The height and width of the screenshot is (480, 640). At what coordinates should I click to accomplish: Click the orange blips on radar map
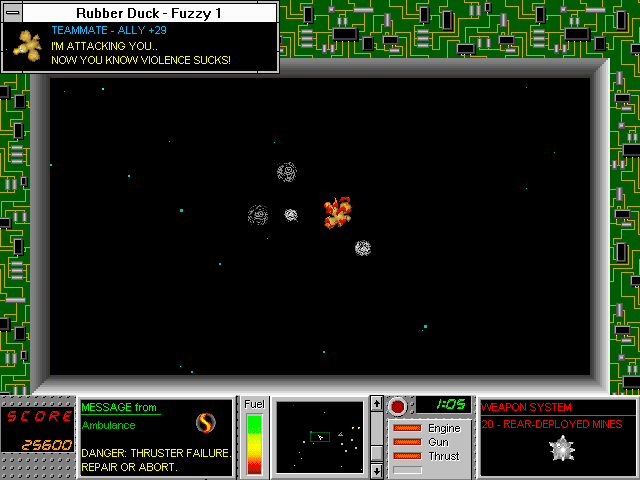[x=356, y=428]
